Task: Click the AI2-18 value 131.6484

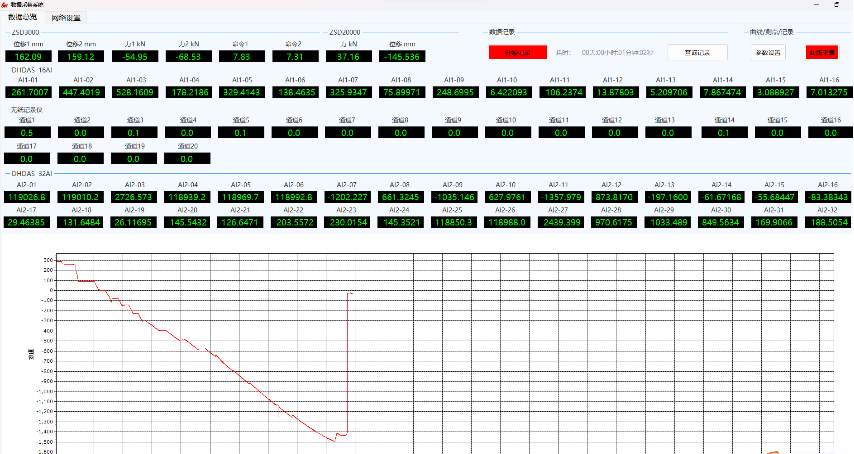Action: pos(81,222)
